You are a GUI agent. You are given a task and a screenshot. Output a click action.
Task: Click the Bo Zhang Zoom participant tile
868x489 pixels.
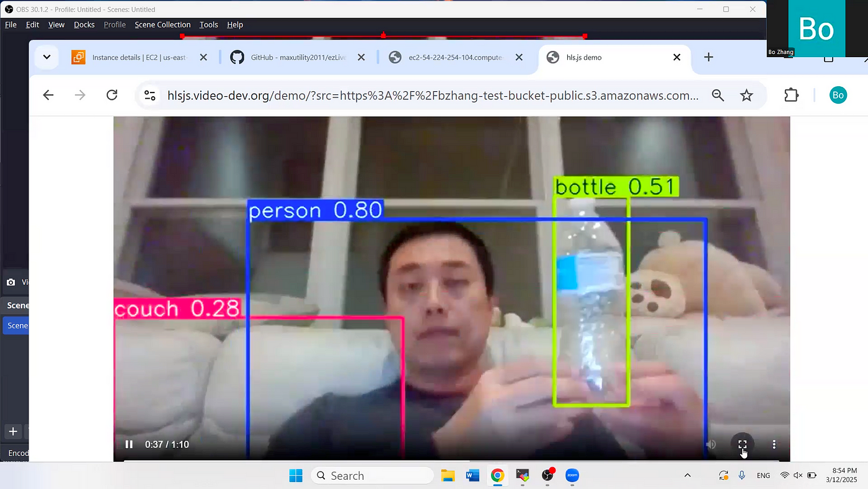click(816, 29)
